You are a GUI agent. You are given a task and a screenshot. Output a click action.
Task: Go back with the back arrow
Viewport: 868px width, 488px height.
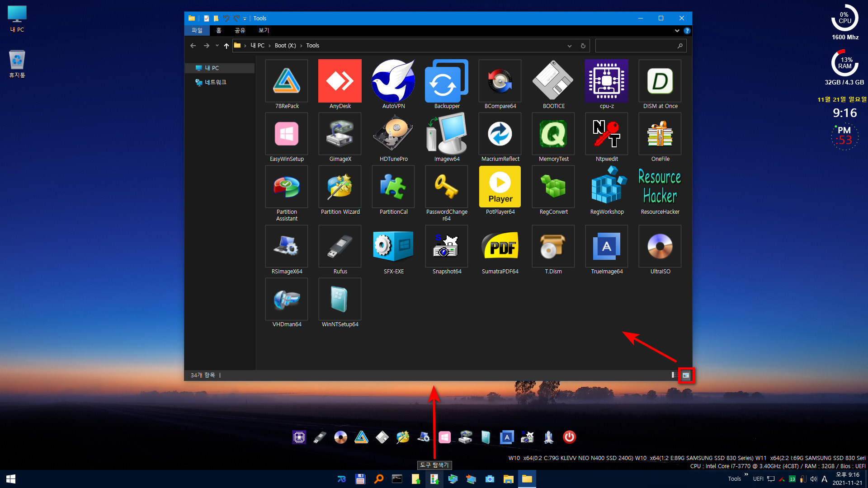coord(193,46)
